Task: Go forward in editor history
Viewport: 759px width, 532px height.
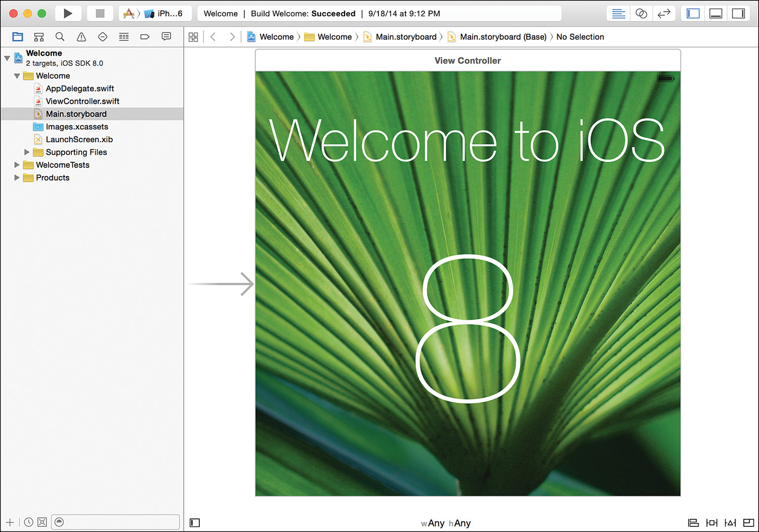Action: (232, 37)
